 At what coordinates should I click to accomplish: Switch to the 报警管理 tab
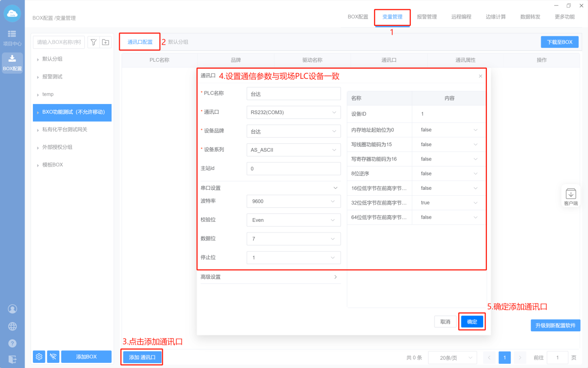427,17
